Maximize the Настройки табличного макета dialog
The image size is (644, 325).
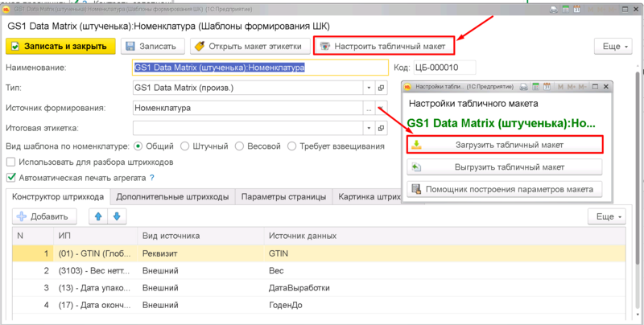coord(595,87)
